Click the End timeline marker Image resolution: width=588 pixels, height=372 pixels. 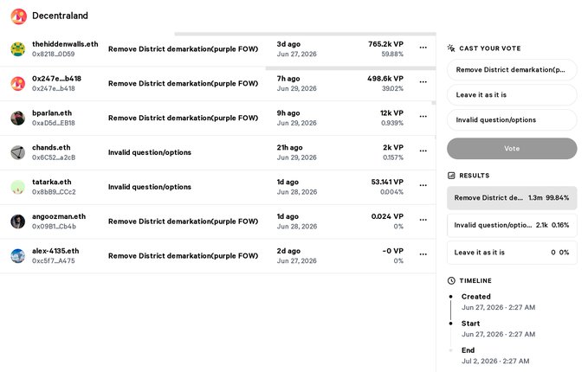[x=451, y=350]
